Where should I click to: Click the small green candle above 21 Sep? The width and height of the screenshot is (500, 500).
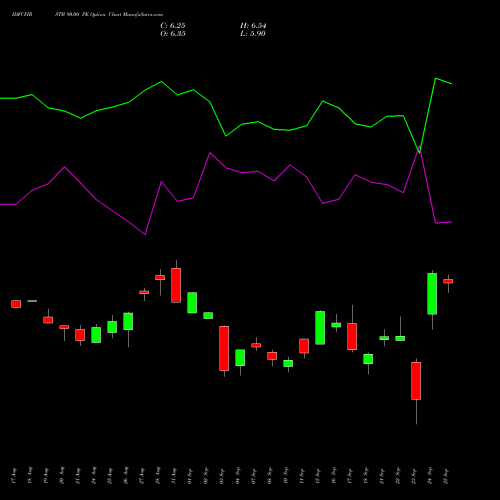[x=384, y=338]
